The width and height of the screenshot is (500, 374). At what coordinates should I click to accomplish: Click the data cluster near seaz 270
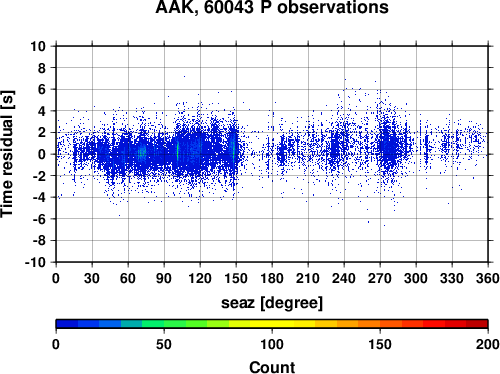[x=388, y=147]
